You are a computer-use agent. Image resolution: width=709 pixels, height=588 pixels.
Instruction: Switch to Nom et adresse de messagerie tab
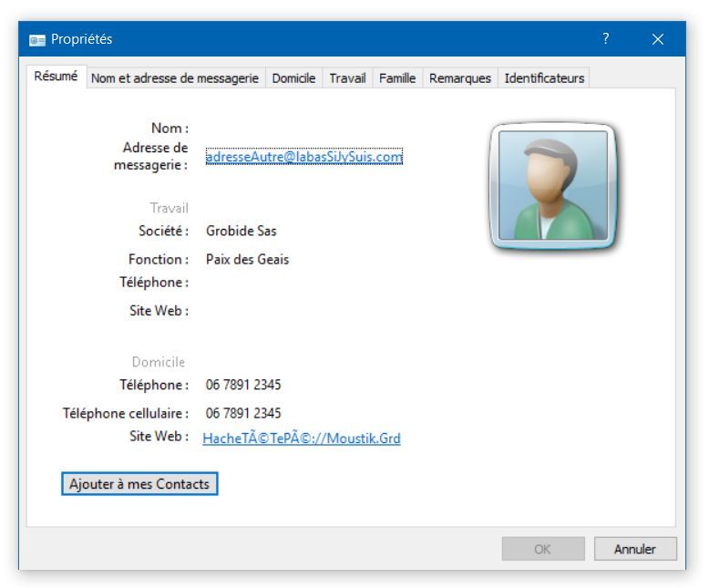pos(174,79)
